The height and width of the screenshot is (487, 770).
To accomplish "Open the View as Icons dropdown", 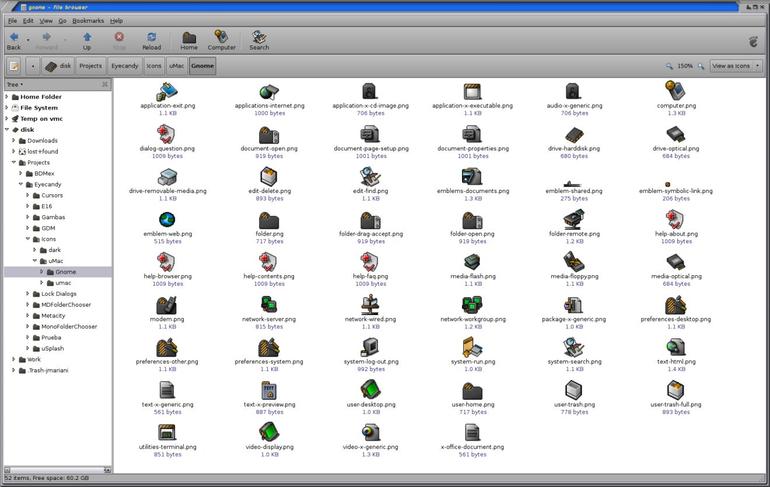I will click(x=736, y=66).
